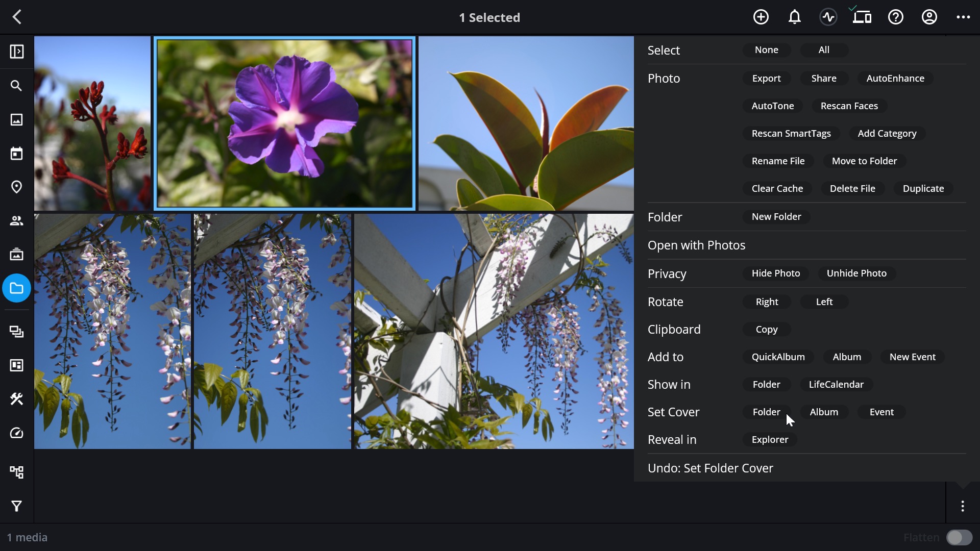
Task: Open the three-dot overflow menu at top
Action: pyautogui.click(x=963, y=17)
